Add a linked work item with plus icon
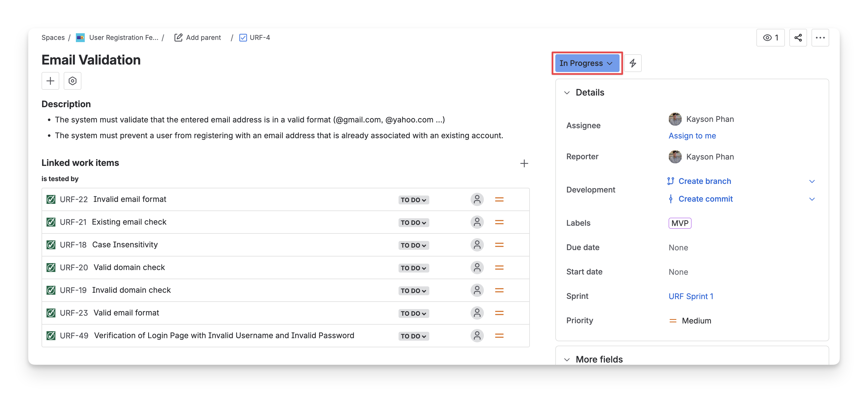This screenshot has height=393, width=868. coord(524,163)
